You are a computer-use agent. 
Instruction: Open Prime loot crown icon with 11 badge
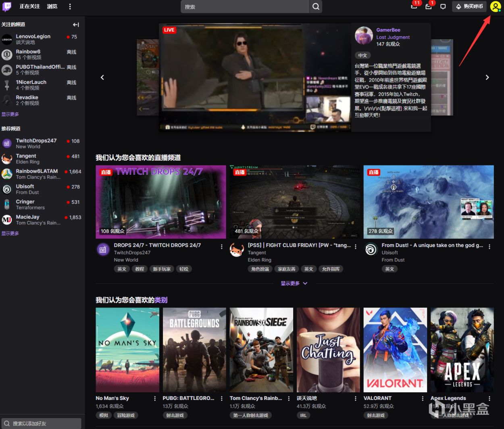tap(414, 6)
